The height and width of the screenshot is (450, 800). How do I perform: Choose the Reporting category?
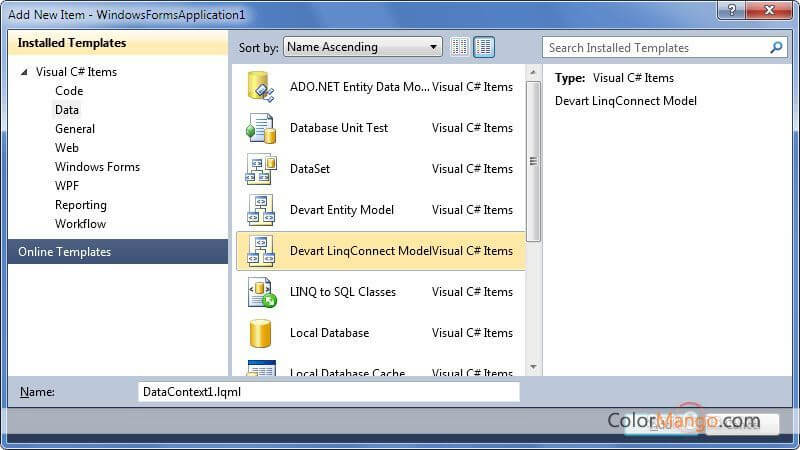tap(81, 205)
